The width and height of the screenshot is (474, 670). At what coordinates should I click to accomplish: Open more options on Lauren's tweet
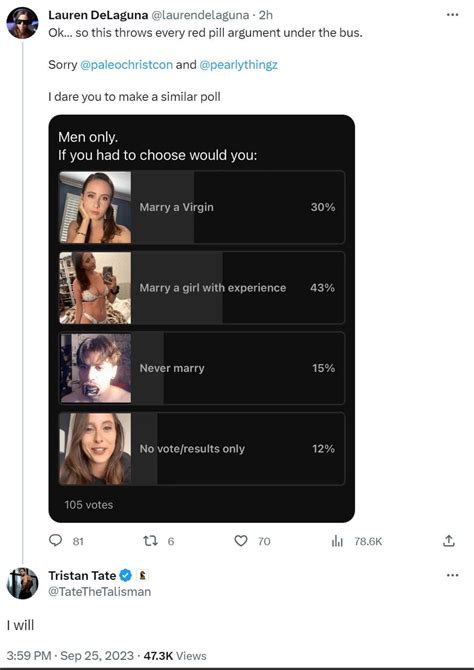(x=452, y=15)
